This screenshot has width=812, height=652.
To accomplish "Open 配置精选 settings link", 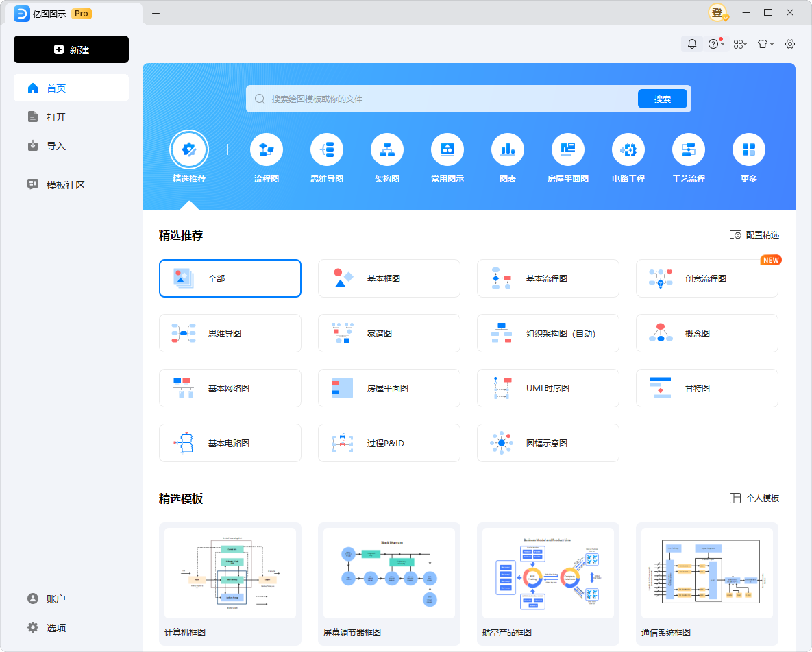I will point(754,235).
